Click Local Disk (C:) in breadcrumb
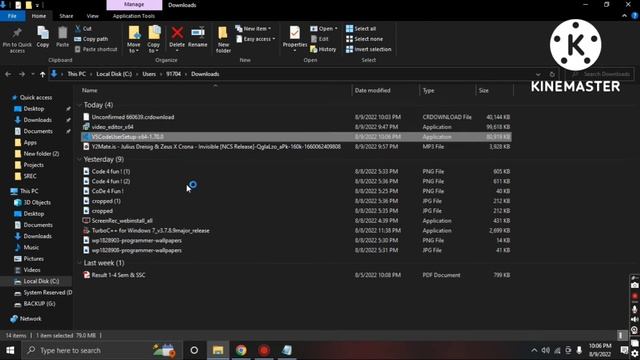 114,74
